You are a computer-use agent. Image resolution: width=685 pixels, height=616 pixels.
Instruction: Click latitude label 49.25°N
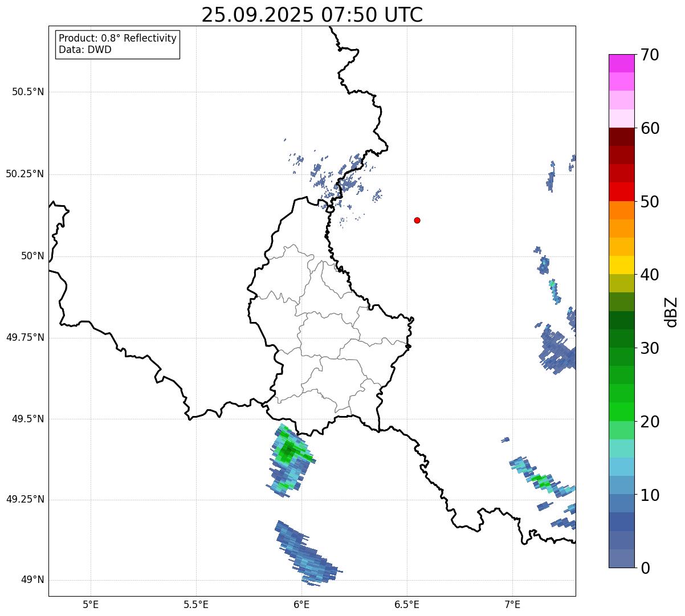click(x=25, y=499)
